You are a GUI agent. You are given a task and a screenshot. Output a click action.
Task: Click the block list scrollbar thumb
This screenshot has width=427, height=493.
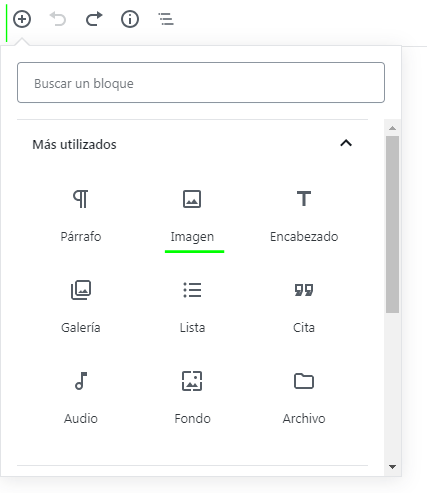point(393,224)
